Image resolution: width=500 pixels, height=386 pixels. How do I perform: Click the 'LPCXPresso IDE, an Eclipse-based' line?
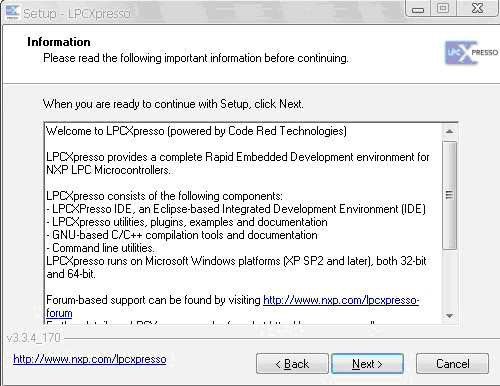click(236, 209)
